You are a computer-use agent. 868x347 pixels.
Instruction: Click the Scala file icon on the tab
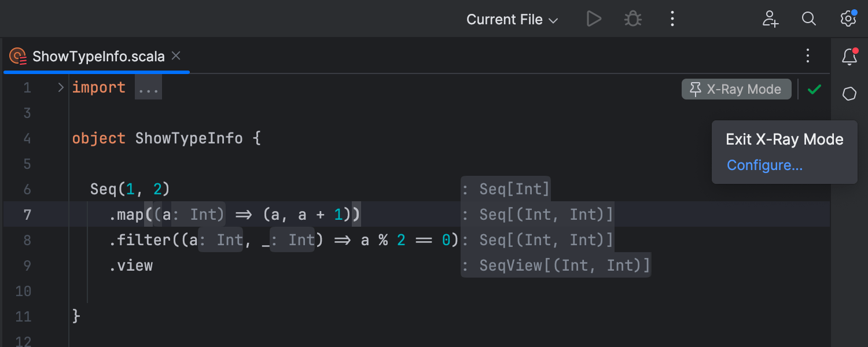pos(19,56)
